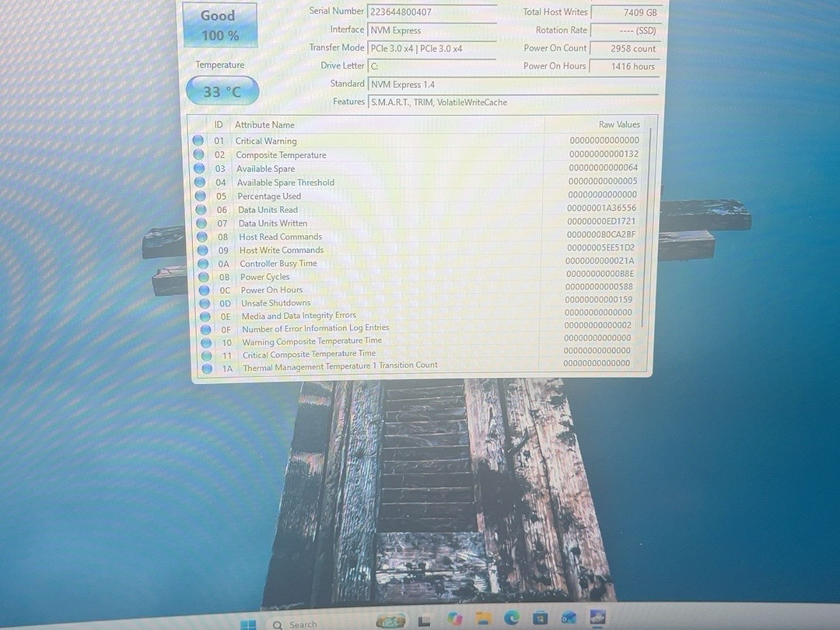The width and height of the screenshot is (840, 630).
Task: Open the Windows Start menu
Action: click(x=248, y=624)
